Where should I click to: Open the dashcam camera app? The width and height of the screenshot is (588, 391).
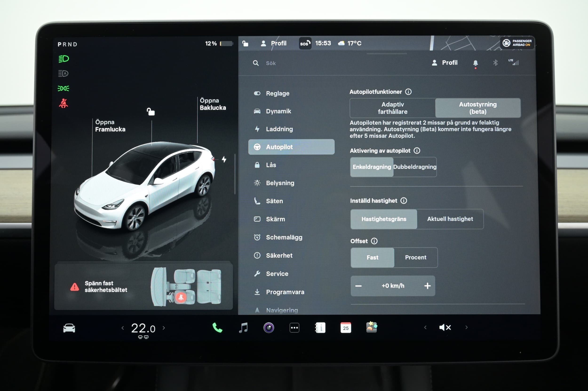pos(269,328)
